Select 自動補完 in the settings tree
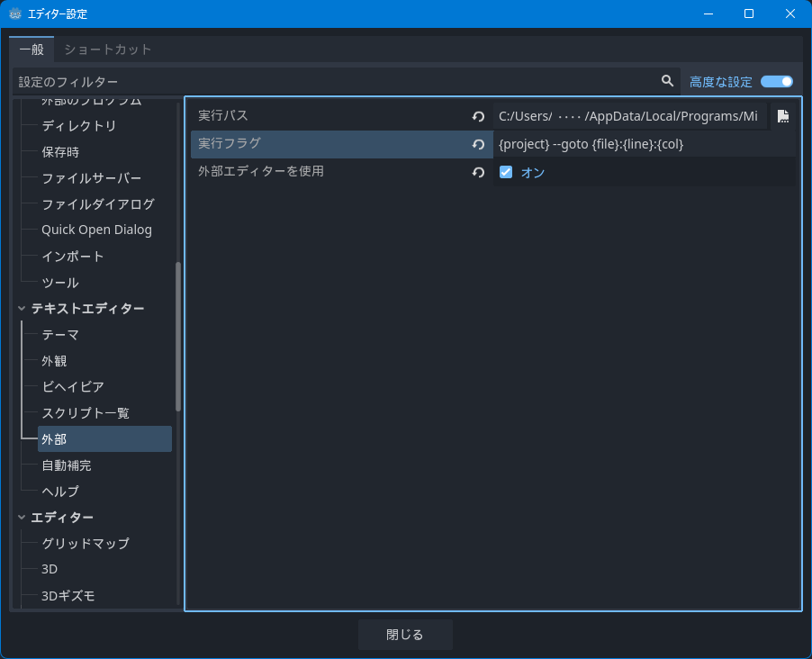 tap(67, 465)
